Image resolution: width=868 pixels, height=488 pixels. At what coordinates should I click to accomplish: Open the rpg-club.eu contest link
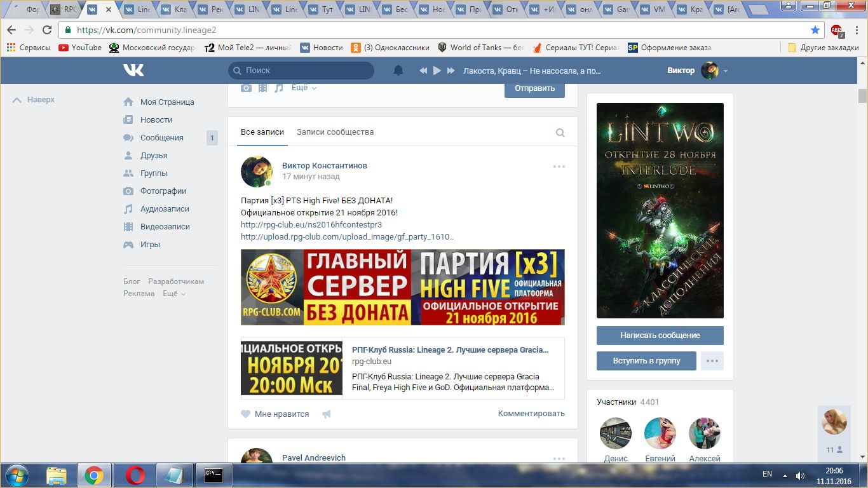pyautogui.click(x=311, y=224)
